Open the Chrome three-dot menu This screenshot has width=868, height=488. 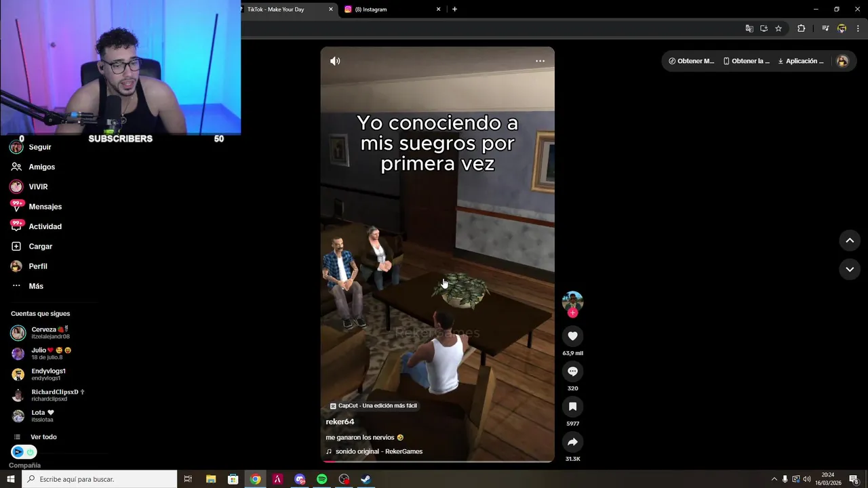pyautogui.click(x=858, y=28)
